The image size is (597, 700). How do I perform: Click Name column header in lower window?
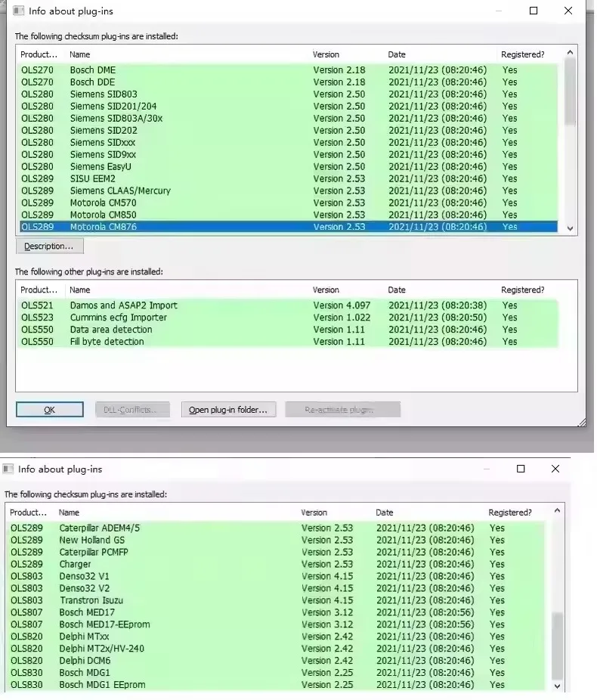pos(70,513)
